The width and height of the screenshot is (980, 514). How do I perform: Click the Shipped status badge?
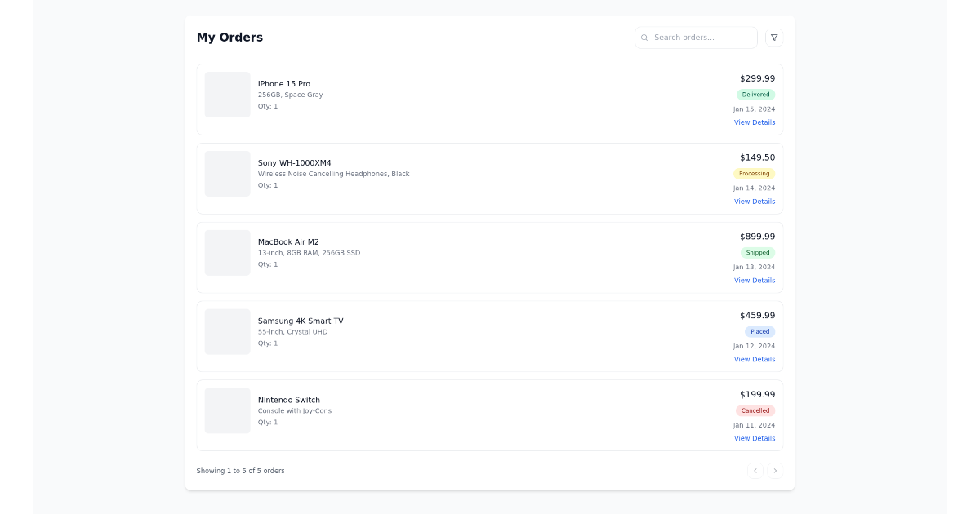[x=757, y=252]
